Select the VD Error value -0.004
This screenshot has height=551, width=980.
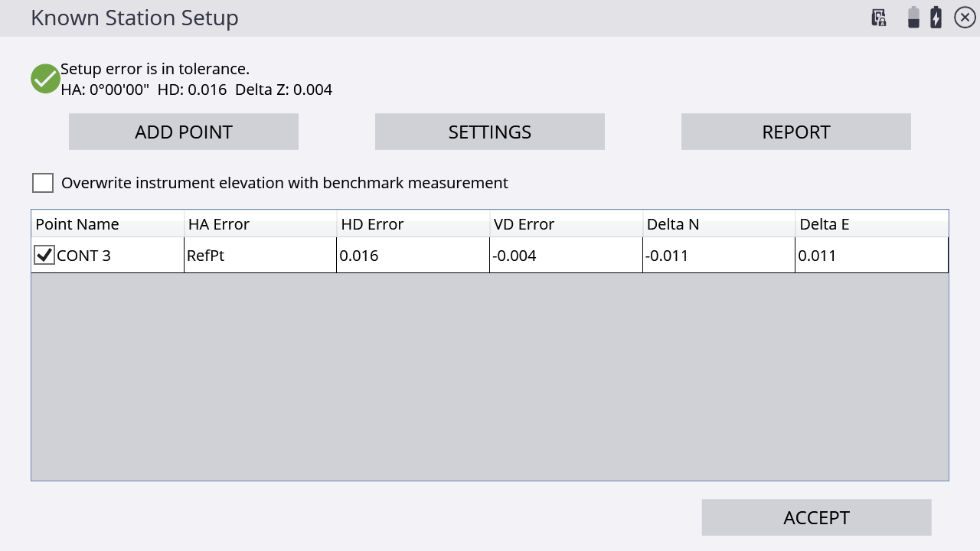coord(567,255)
